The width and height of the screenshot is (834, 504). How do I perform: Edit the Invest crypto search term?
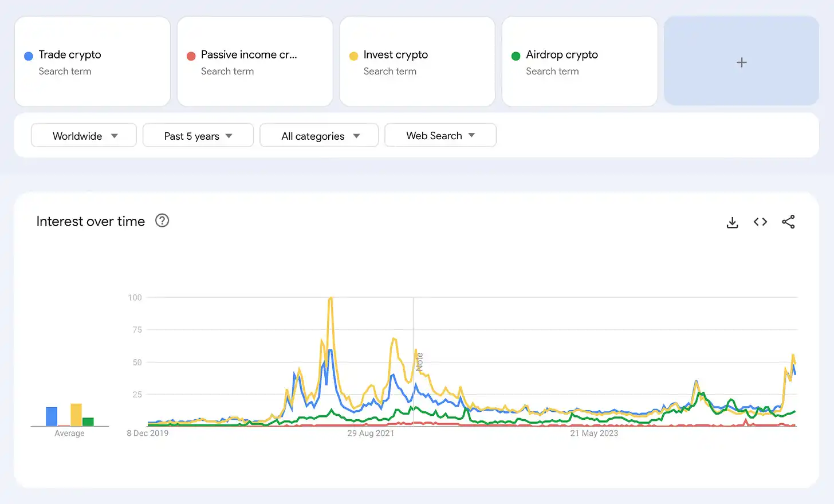395,55
